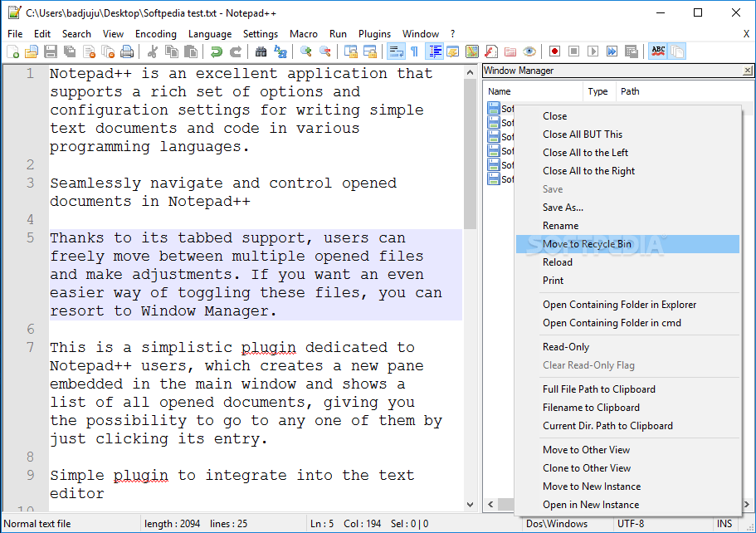Open the File menu
The height and width of the screenshot is (533, 756).
[15, 34]
